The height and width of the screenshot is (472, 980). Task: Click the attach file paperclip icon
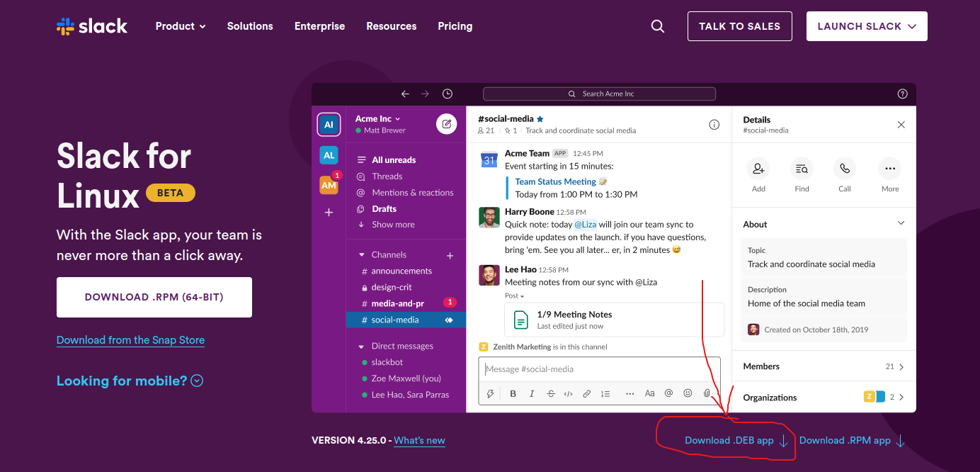[706, 393]
